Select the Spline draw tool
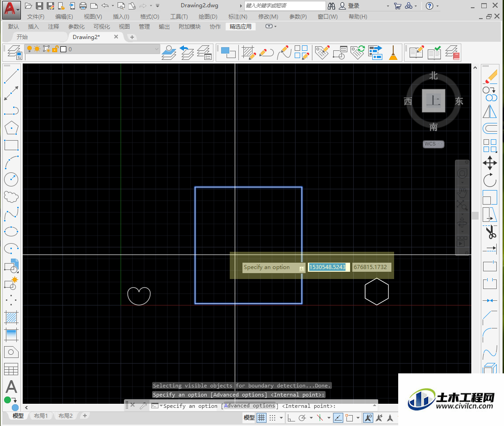 11,214
